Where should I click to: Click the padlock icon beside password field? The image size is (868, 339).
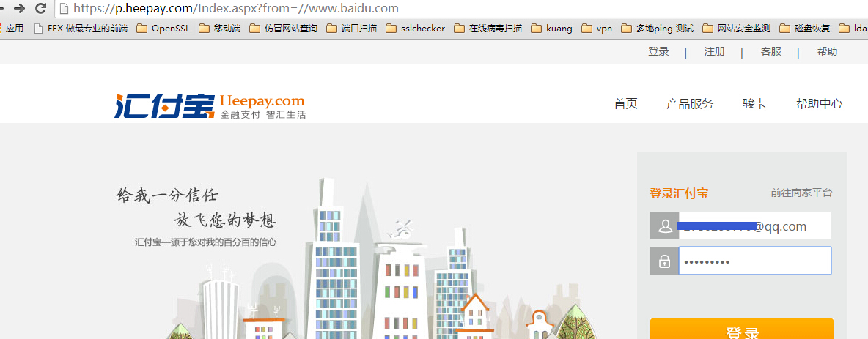click(x=665, y=261)
